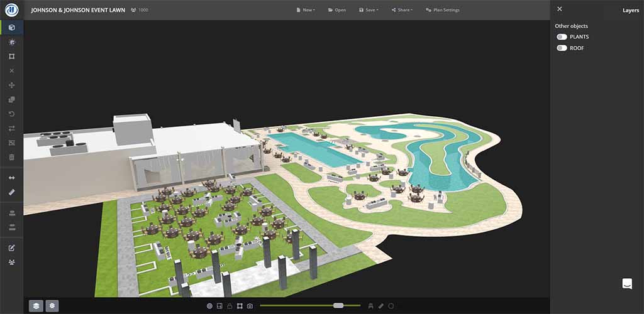Click the JOHNSON & JOHNSON EVENT LAWN title
Screen dimensions: 644x314
pyautogui.click(x=78, y=10)
